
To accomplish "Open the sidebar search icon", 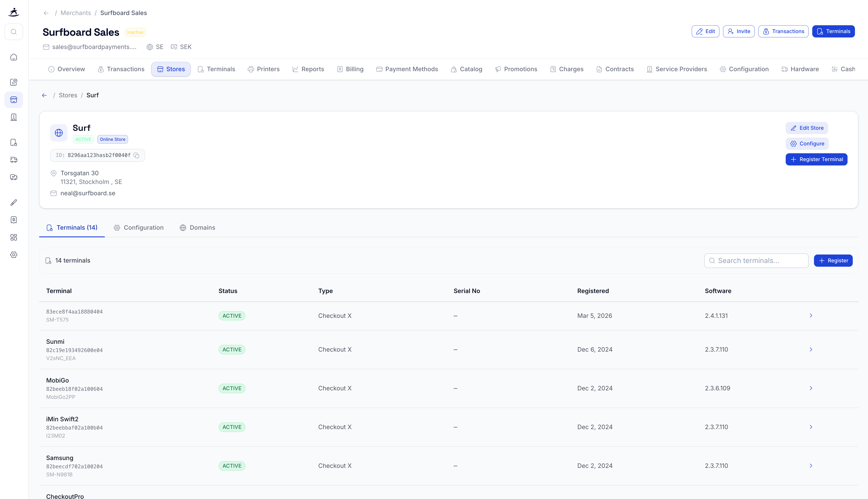I will coord(14,32).
